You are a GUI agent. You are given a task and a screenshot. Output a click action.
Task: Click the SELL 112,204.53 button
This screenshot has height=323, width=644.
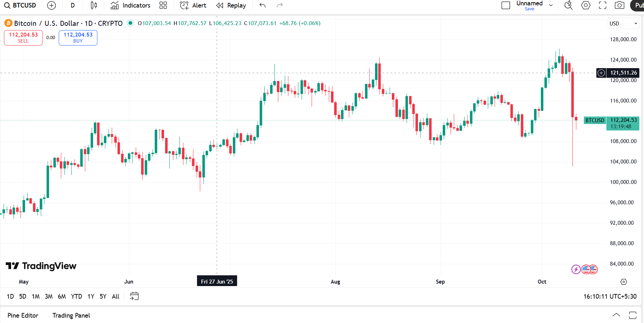tap(23, 38)
